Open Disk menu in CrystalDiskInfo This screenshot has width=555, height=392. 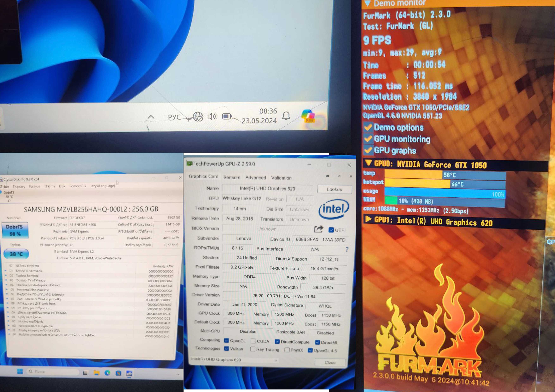62,186
